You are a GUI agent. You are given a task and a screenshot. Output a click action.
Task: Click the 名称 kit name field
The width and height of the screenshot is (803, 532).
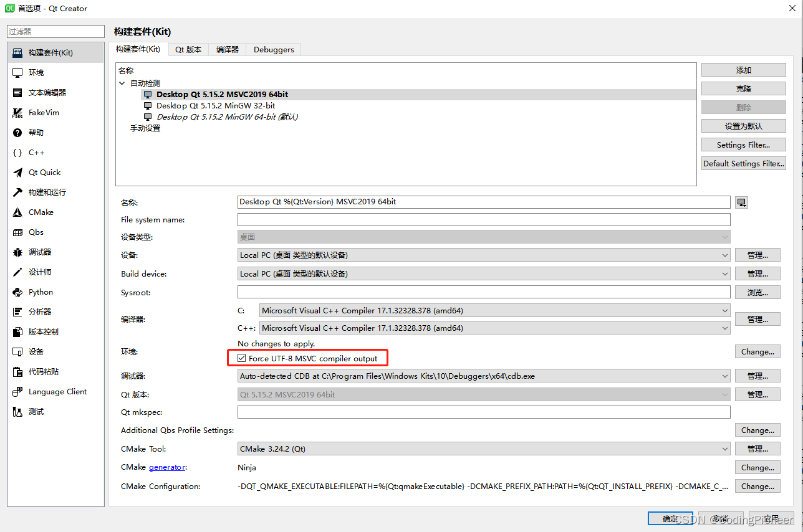pos(484,202)
